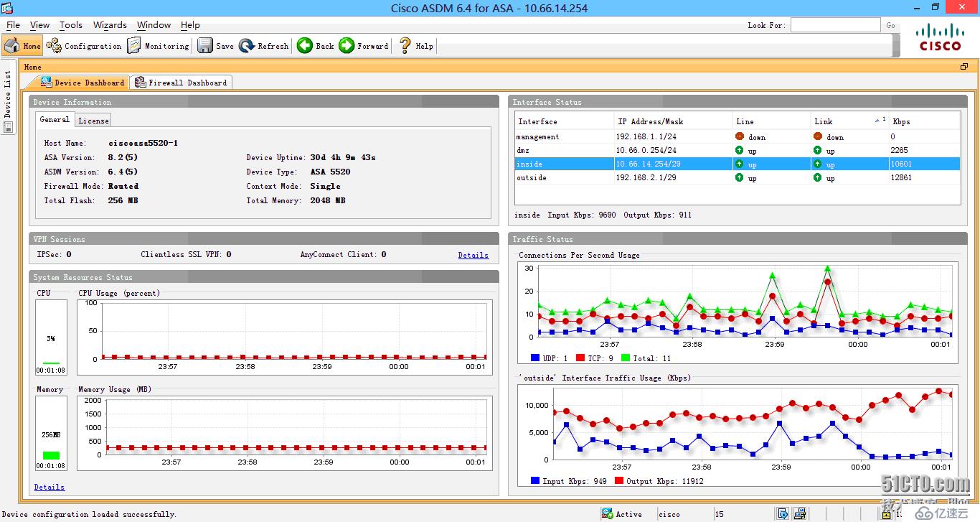980x522 pixels.
Task: Open System Resources Details link
Action: click(49, 487)
